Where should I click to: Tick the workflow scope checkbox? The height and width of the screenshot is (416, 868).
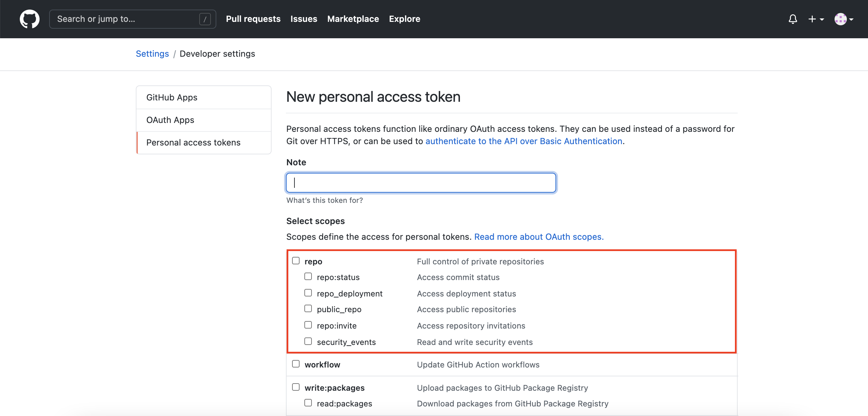click(296, 364)
